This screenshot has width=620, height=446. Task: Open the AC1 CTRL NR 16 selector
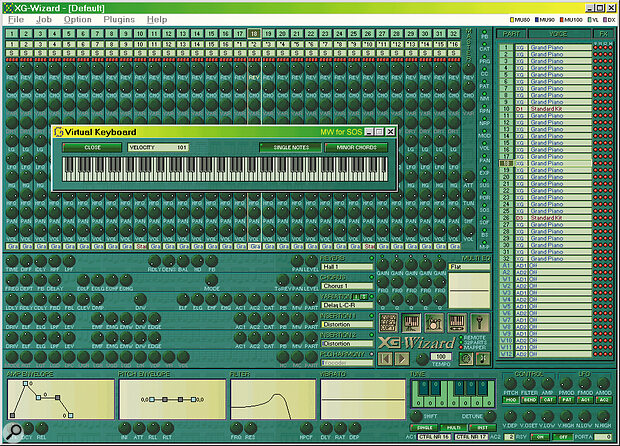(x=434, y=437)
